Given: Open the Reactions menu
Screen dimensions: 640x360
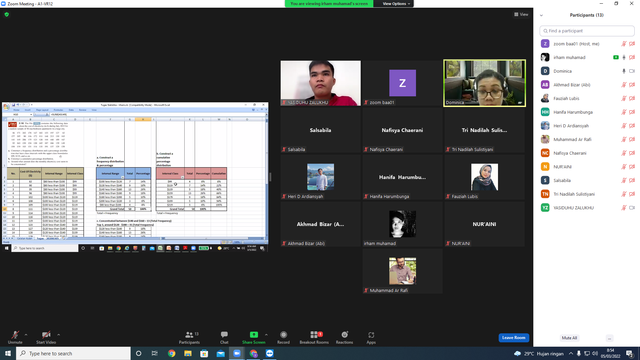Looking at the screenshot, I should 344,337.
